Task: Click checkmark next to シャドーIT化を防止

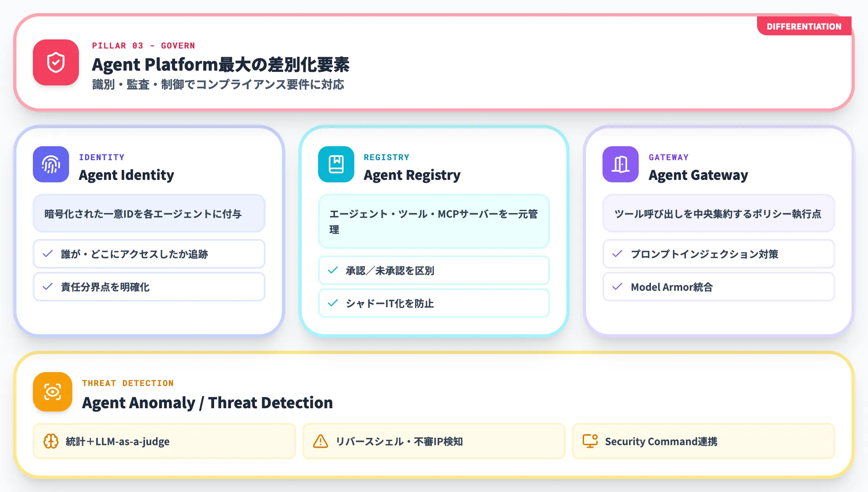Action: (332, 303)
